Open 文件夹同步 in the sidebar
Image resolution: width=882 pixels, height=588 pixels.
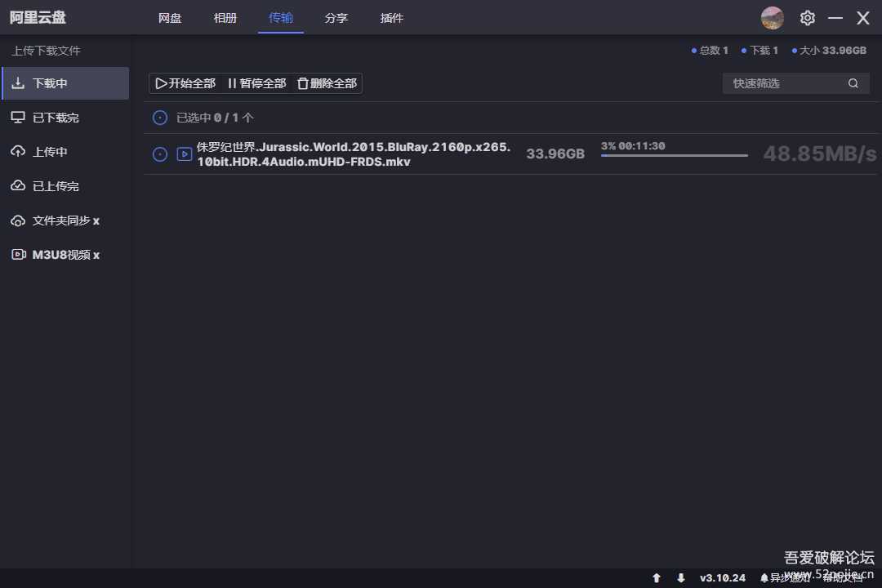[66, 220]
